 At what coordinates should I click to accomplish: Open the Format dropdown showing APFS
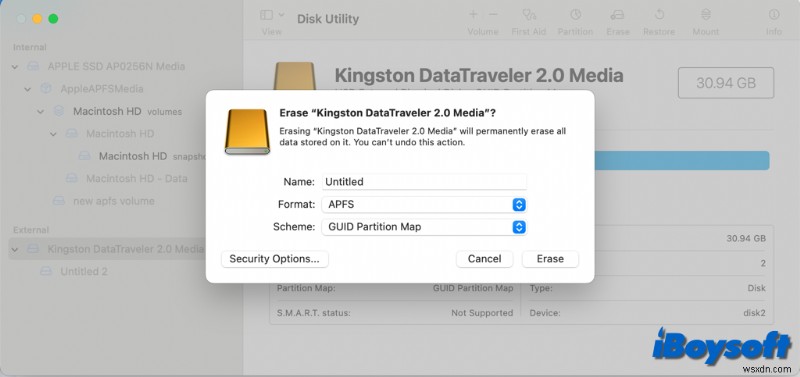click(x=423, y=205)
